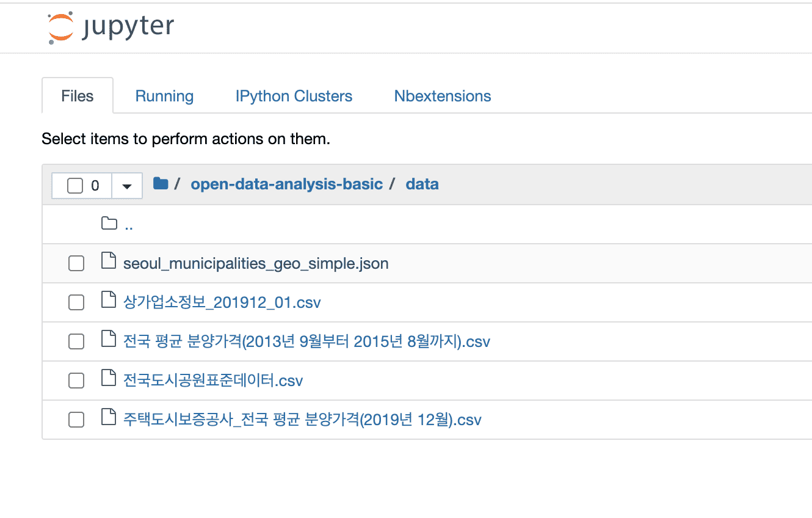Select the checkbox for 전국도시공원표준데이터.csv

point(76,381)
